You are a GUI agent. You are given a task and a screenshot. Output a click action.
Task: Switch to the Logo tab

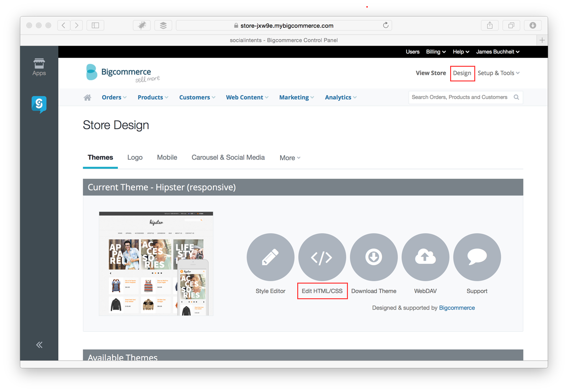[135, 157]
